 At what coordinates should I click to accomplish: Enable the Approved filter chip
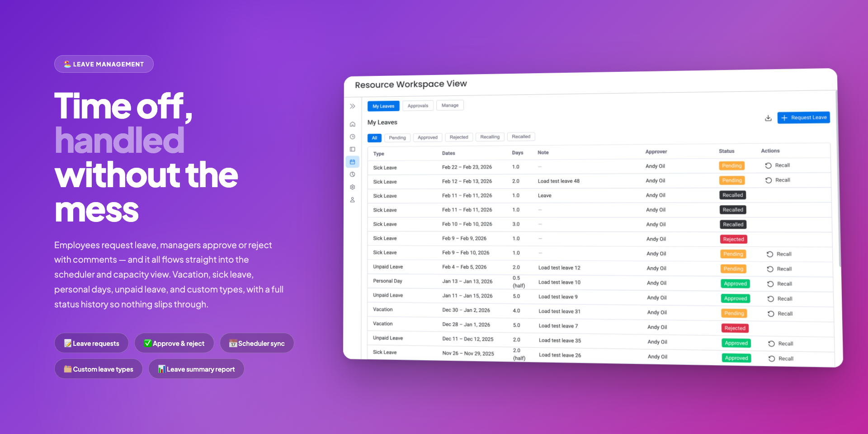point(427,137)
